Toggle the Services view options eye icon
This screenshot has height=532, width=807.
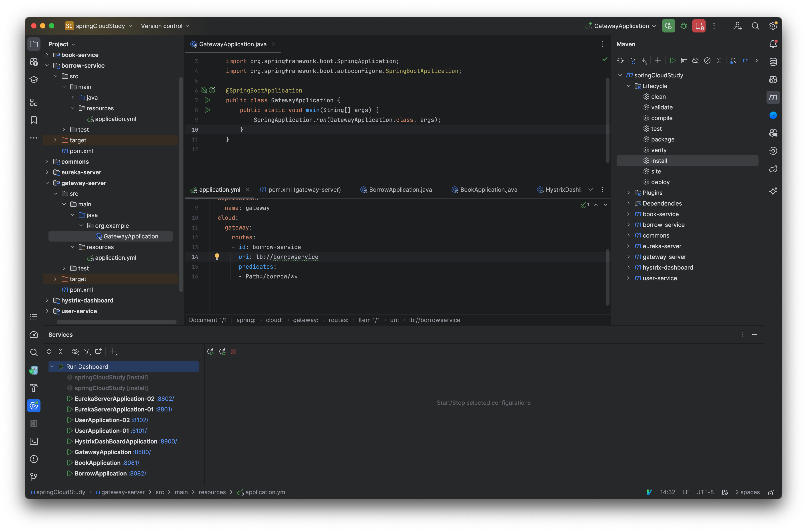click(75, 351)
